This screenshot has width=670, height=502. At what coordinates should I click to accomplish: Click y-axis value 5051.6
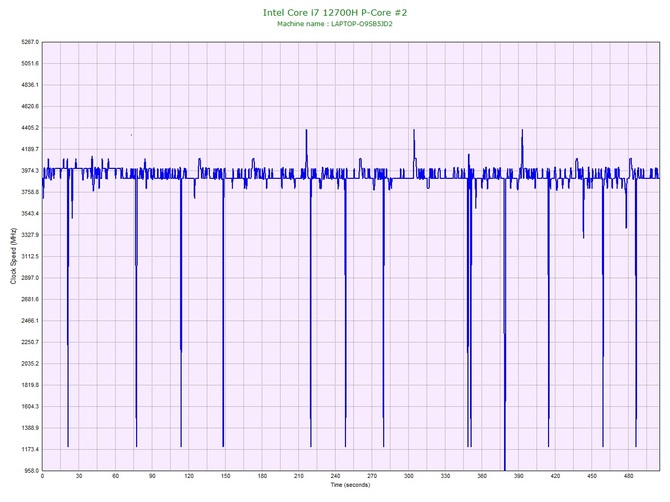pos(29,64)
